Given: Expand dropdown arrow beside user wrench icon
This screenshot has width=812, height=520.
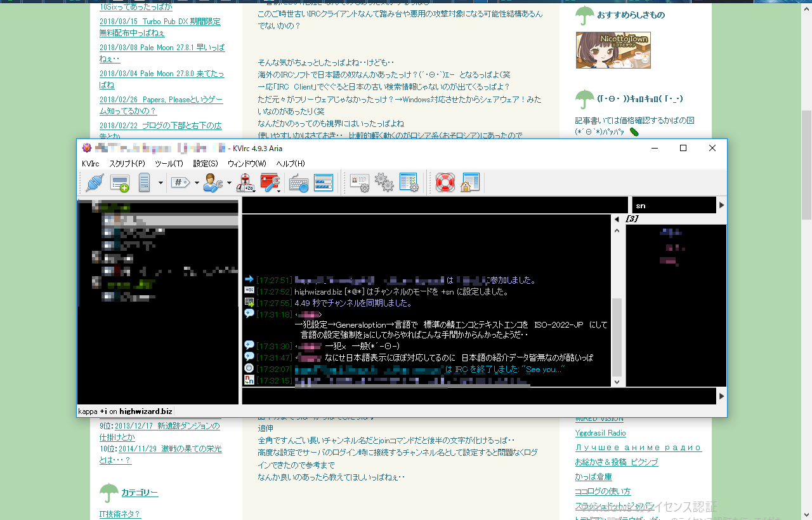Looking at the screenshot, I should [229, 183].
